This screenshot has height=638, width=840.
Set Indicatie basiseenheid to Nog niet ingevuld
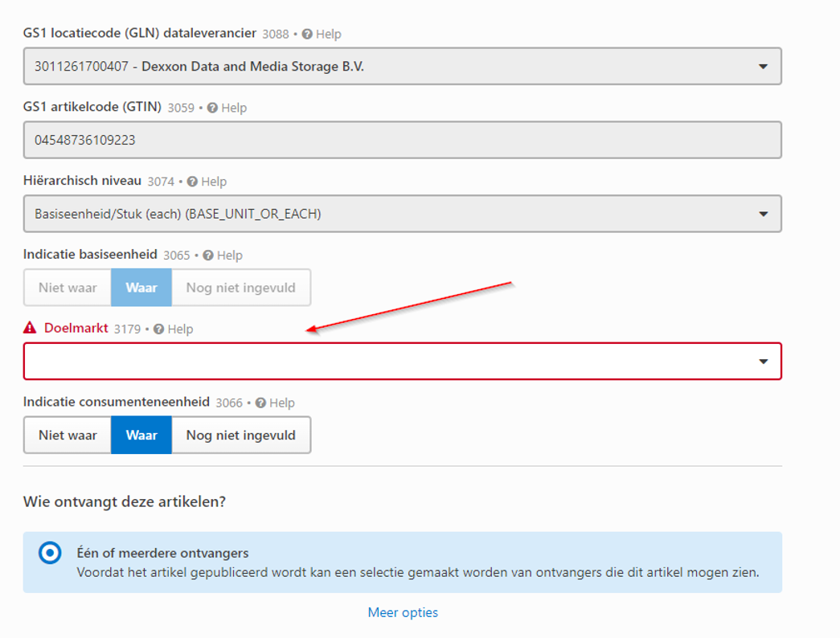coord(240,288)
